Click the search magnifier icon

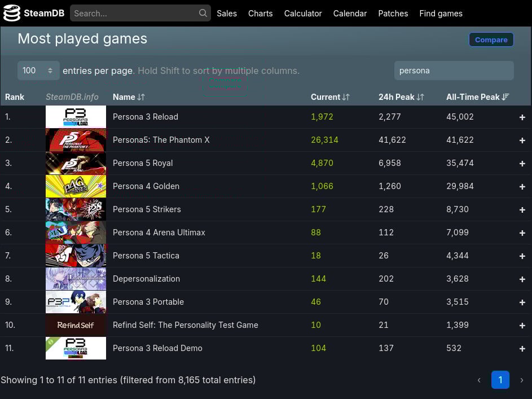[203, 13]
